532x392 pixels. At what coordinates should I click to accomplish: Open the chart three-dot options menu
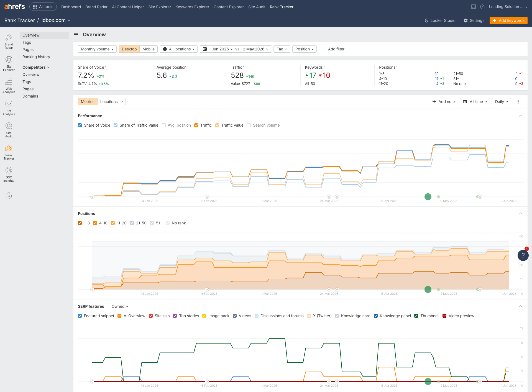[518, 102]
